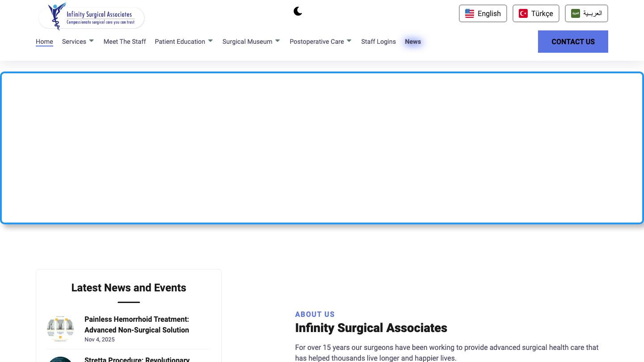Expand the Surgical Museum dropdown arrow
This screenshot has height=362, width=644.
pos(278,41)
